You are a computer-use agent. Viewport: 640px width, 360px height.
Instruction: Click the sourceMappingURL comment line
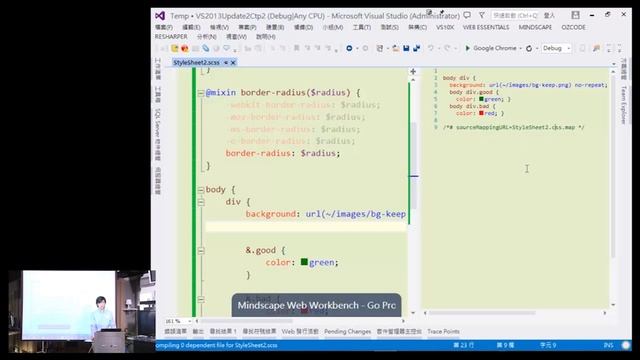click(x=514, y=127)
